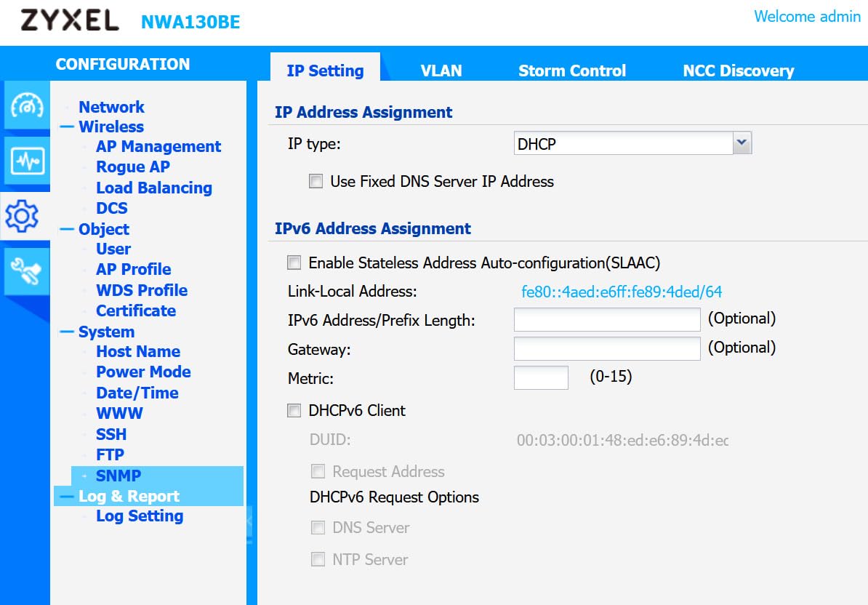Click the Welcome admin link

pos(807,16)
